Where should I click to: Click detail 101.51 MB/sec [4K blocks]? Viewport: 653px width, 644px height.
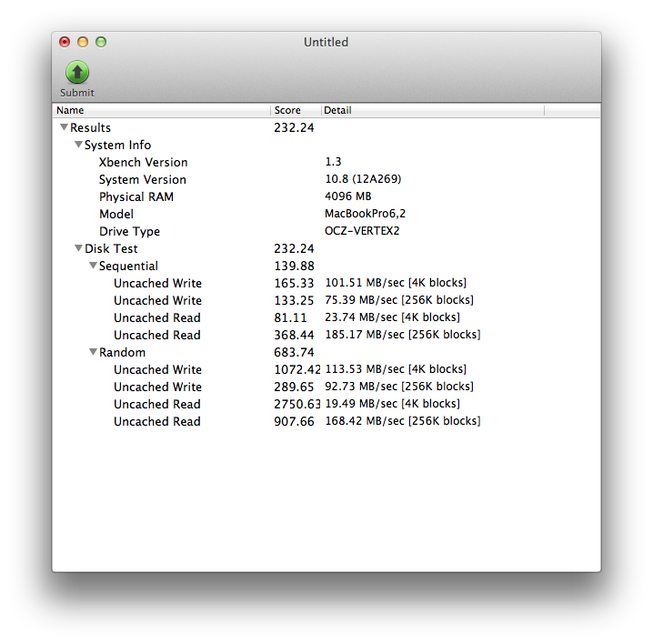tap(396, 283)
